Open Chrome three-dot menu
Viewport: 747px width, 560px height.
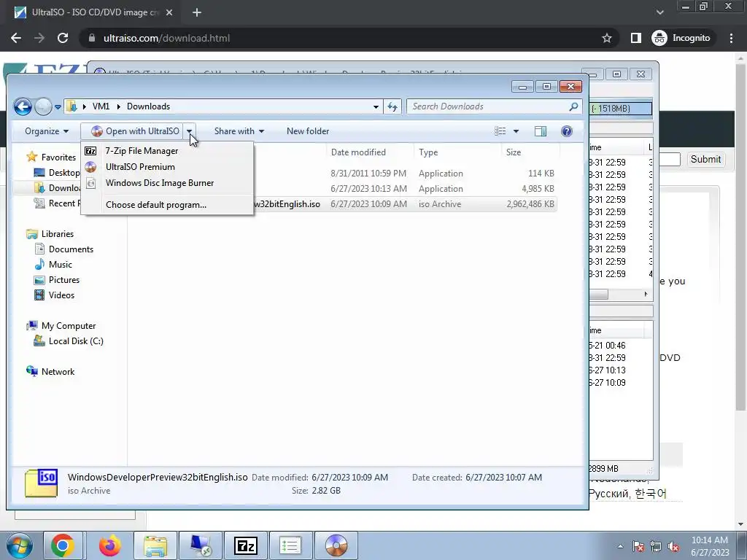[x=731, y=38]
